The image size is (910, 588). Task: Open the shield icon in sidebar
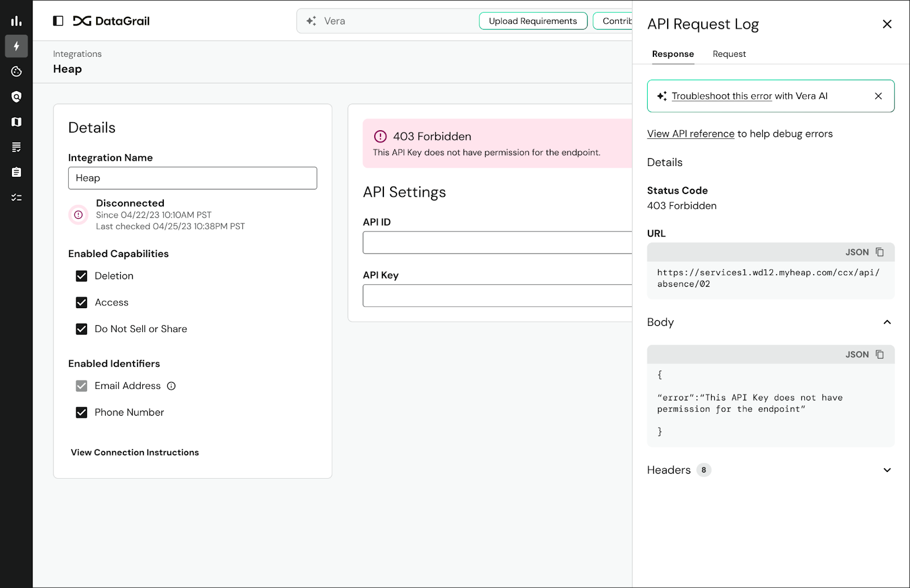[x=16, y=97]
